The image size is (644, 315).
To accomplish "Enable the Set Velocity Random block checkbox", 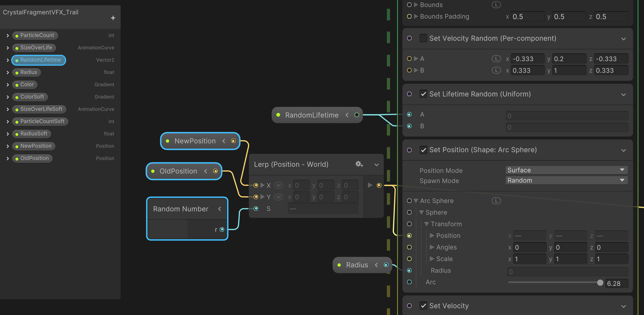I will pyautogui.click(x=423, y=38).
